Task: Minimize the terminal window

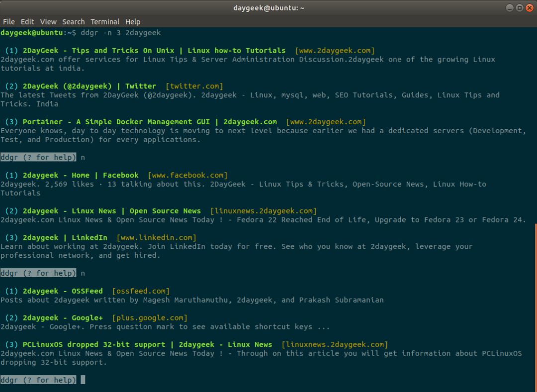Action: [510, 8]
